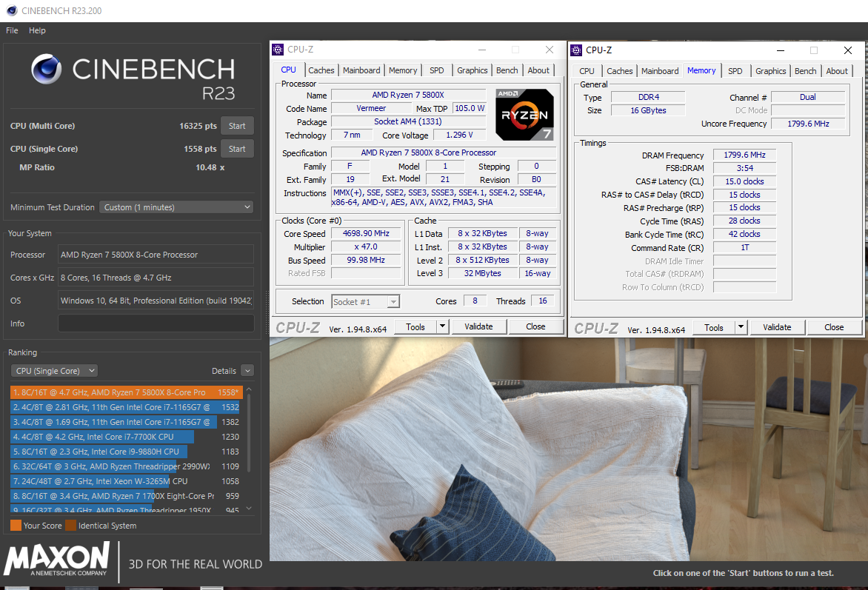Click the MAXON logo at the bottom

tap(56, 559)
